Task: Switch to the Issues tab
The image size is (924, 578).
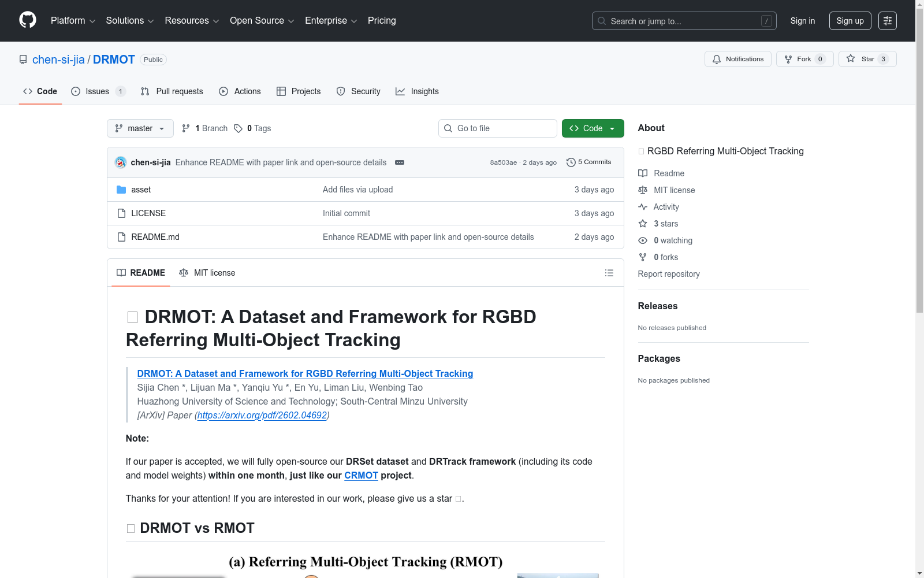Action: (98, 91)
